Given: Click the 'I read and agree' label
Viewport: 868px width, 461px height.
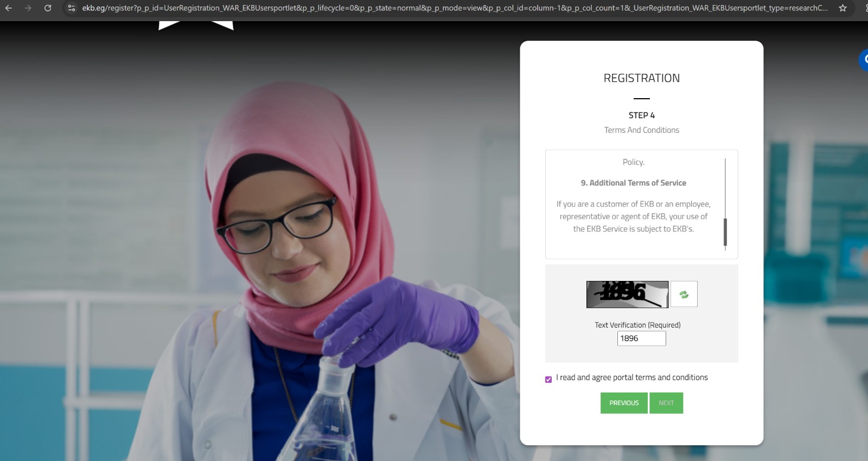Looking at the screenshot, I should pyautogui.click(x=631, y=377).
